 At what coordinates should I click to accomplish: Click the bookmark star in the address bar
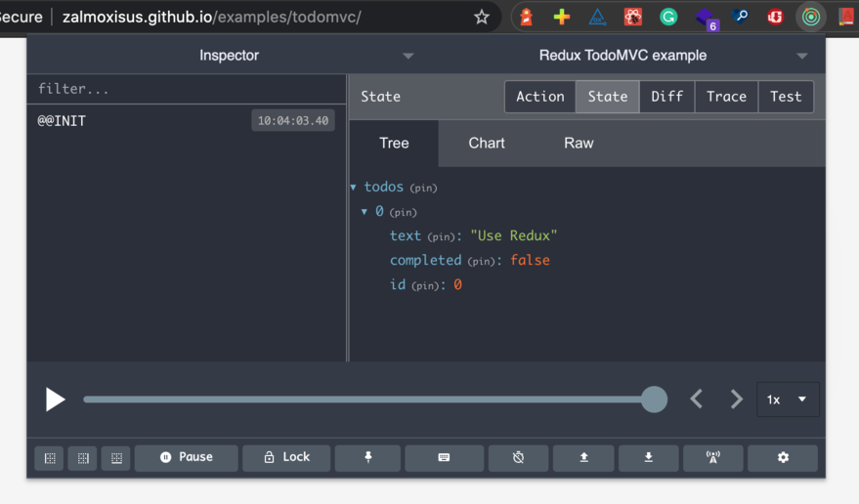482,17
